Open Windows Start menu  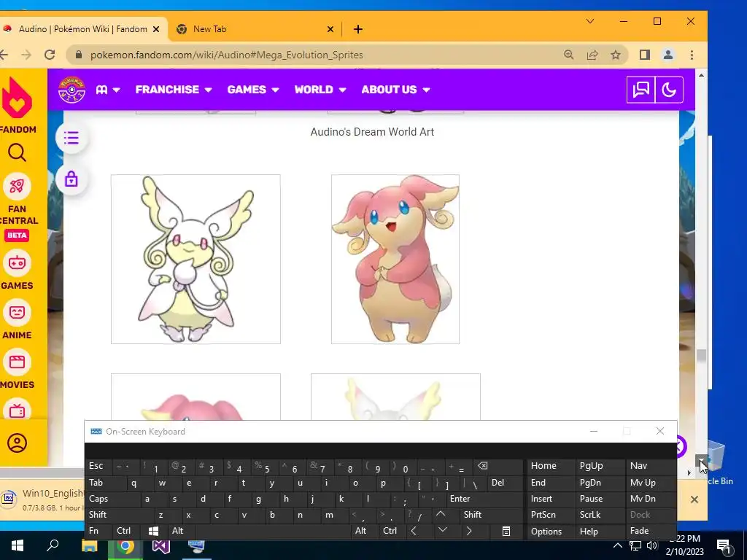point(18,545)
